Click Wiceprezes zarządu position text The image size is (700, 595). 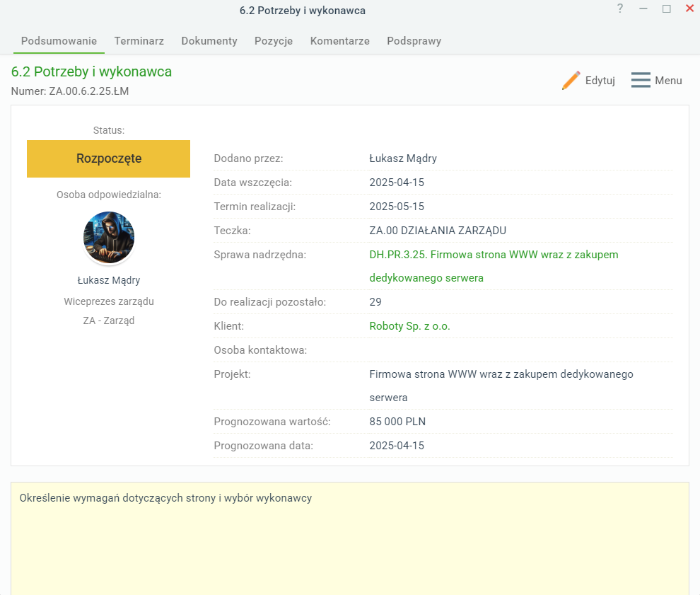coord(108,301)
